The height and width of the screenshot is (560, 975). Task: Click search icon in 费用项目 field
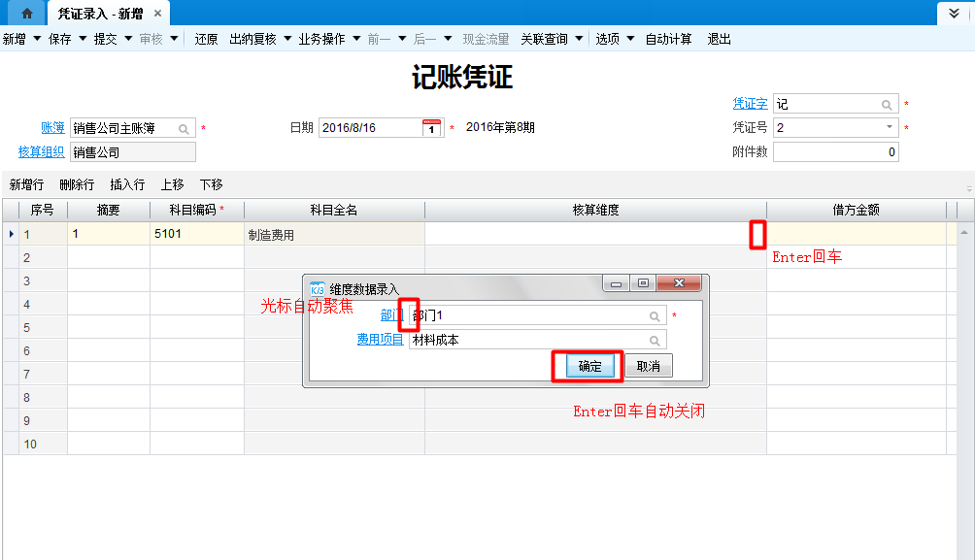(656, 341)
